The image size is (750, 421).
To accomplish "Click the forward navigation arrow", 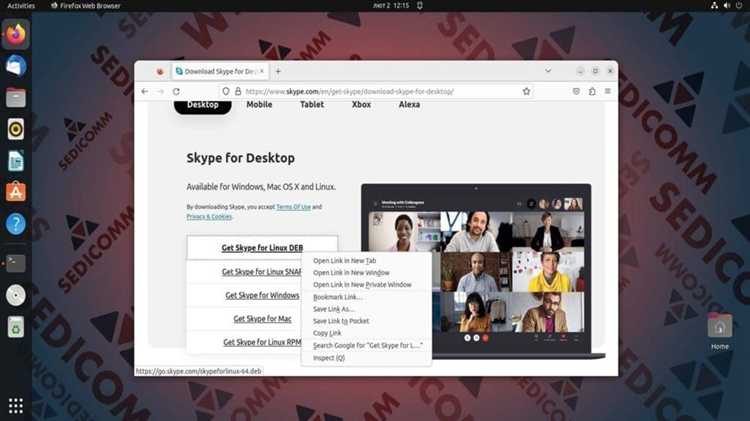I will (x=161, y=91).
